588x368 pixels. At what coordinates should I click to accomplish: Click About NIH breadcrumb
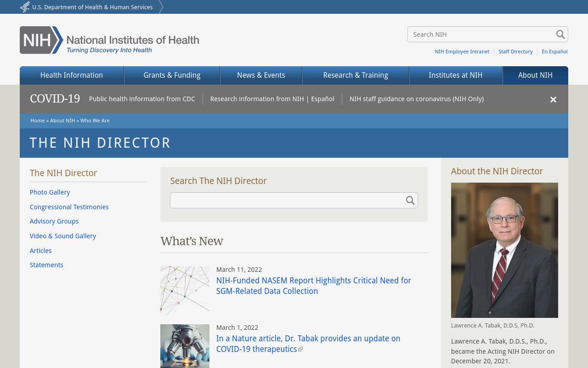(x=62, y=121)
